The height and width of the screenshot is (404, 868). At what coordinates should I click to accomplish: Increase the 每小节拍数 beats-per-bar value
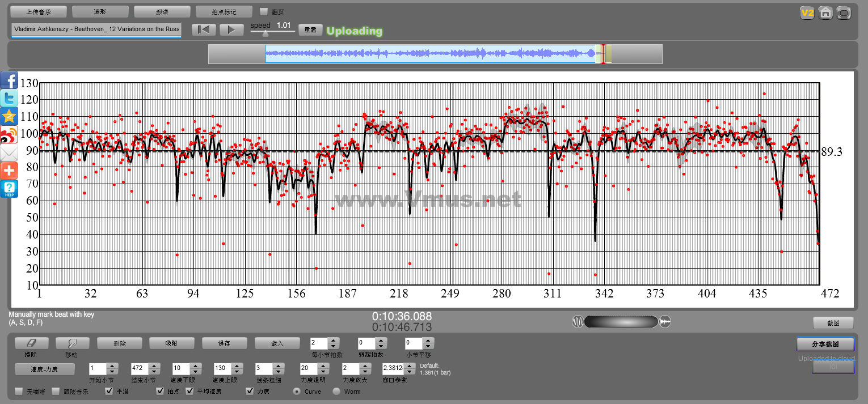334,341
